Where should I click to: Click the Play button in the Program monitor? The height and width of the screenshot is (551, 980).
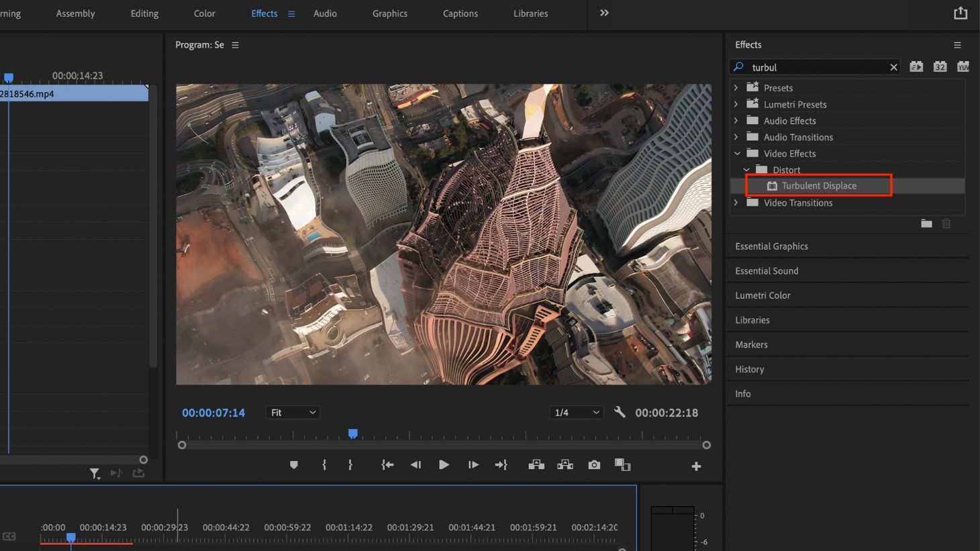pos(444,464)
